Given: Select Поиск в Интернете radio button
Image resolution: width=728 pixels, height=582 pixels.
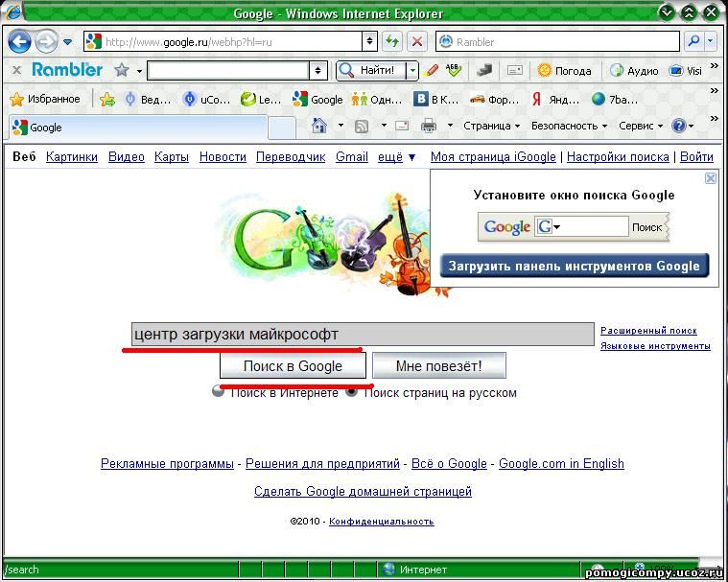Looking at the screenshot, I should click(219, 391).
